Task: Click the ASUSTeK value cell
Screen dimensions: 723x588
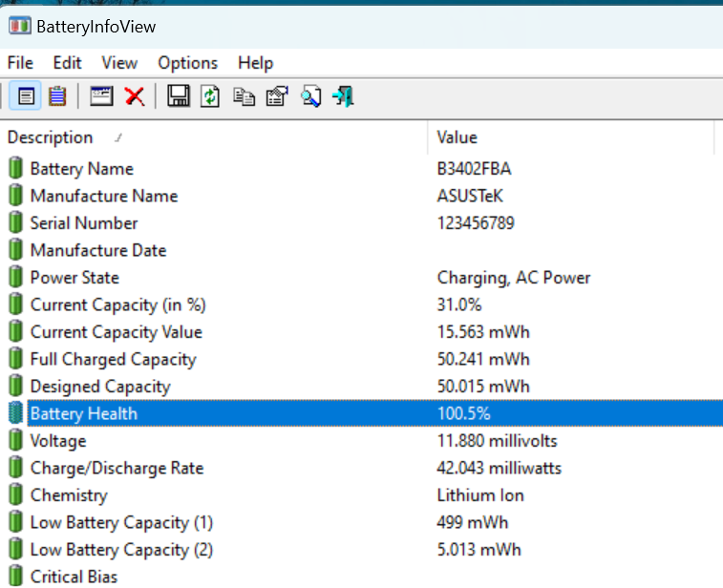Action: pos(470,196)
